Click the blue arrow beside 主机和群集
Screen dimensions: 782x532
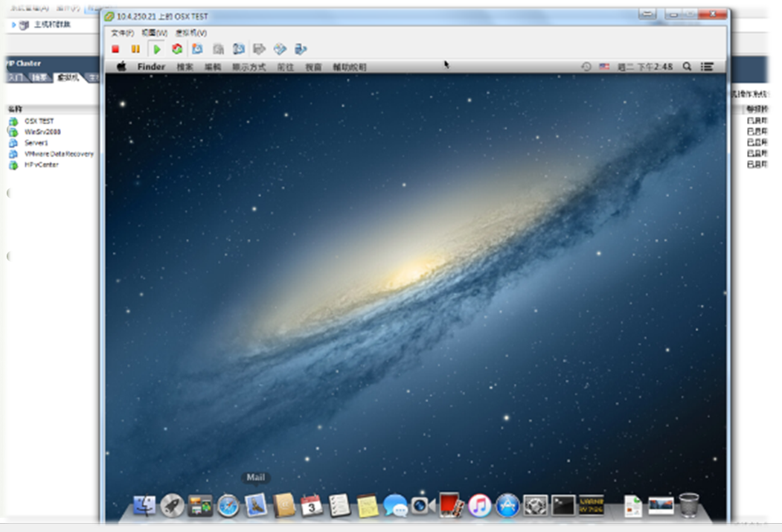pos(13,25)
